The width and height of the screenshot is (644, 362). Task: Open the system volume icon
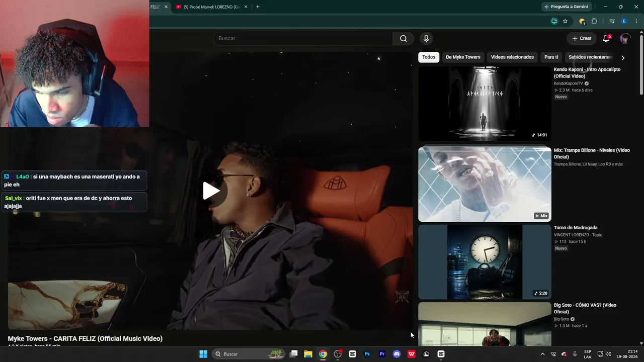coord(608,354)
